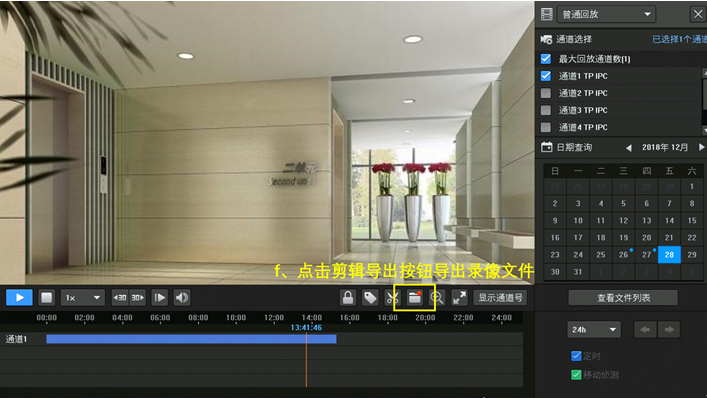
Task: Toggle the 定时 checkbox
Action: tap(576, 356)
